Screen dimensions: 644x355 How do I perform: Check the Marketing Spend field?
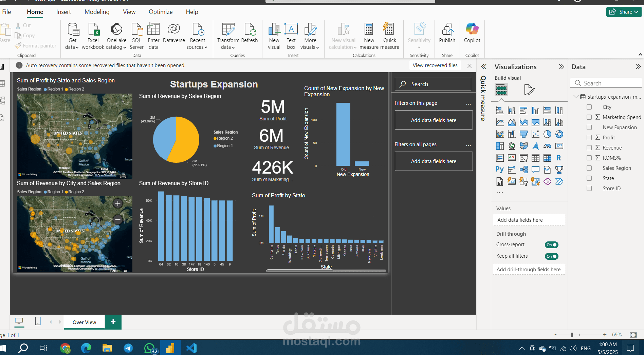[x=589, y=117]
